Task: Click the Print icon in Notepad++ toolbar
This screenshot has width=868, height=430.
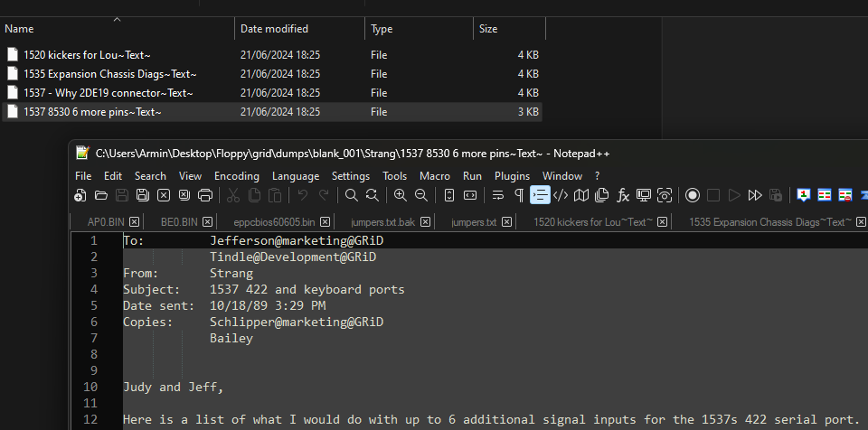Action: click(205, 195)
